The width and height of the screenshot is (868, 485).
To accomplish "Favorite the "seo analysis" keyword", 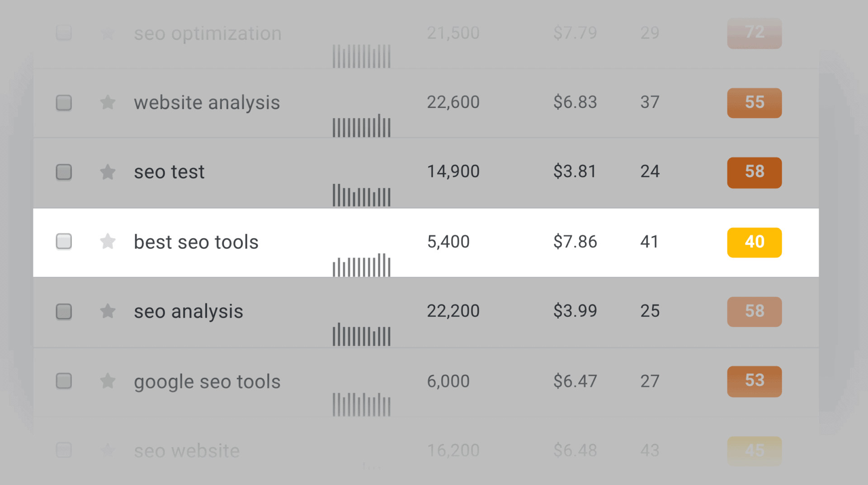I will [x=108, y=311].
